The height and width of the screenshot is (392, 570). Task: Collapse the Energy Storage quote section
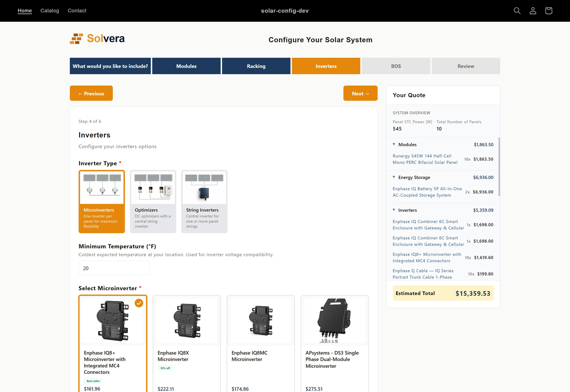(394, 177)
